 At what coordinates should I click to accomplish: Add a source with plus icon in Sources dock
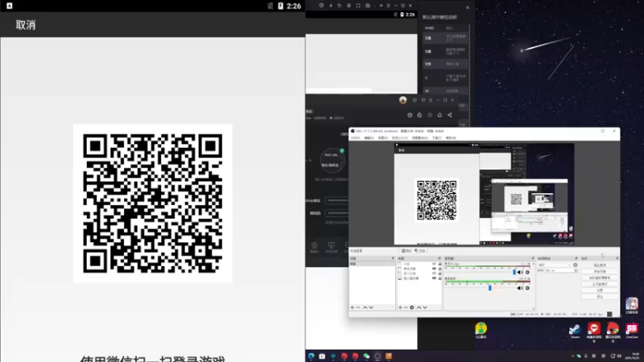400,307
